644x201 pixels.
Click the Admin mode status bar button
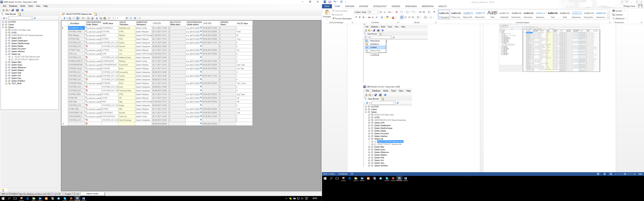click(92, 193)
